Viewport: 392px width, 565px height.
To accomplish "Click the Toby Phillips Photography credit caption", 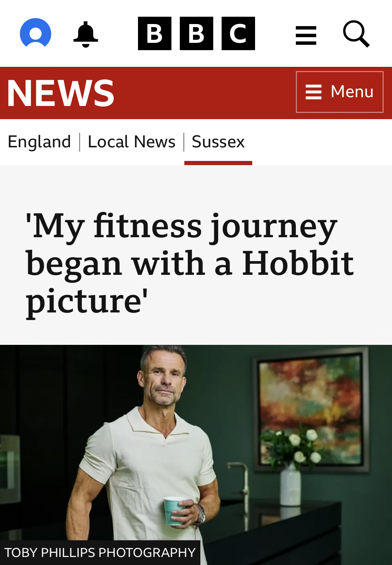I will (x=100, y=552).
